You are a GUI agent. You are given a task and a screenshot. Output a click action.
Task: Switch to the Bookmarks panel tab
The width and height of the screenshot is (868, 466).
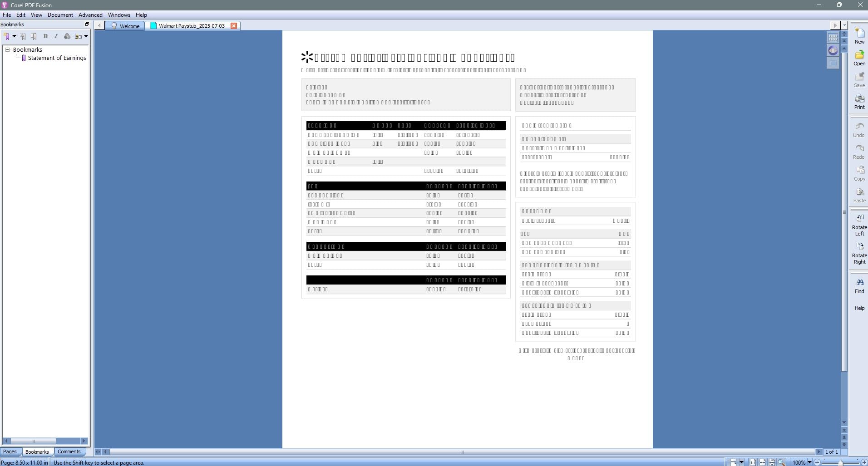(37, 452)
